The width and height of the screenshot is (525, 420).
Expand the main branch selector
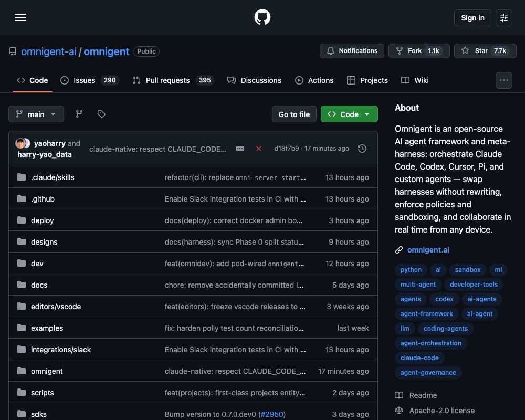pyautogui.click(x=36, y=114)
